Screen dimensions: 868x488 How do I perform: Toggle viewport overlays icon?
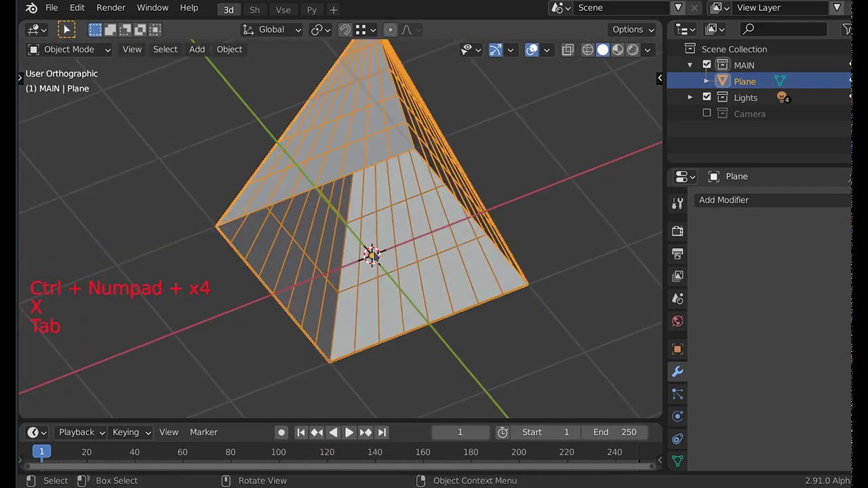click(x=532, y=49)
